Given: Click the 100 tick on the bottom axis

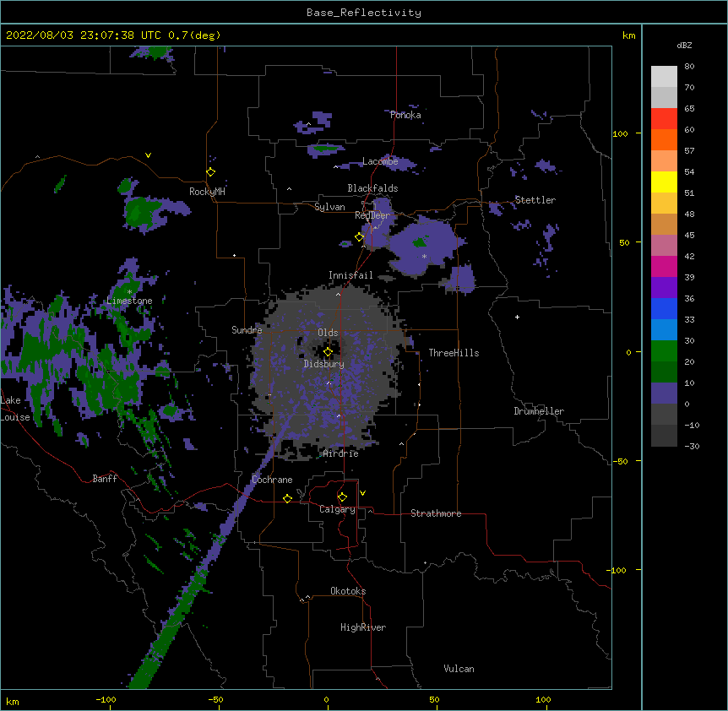Looking at the screenshot, I should (543, 699).
